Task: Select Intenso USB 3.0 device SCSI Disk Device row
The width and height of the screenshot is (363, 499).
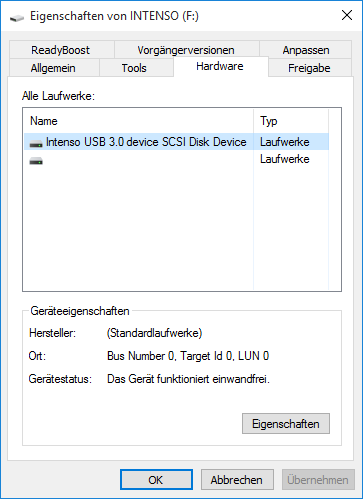Action: (176, 142)
